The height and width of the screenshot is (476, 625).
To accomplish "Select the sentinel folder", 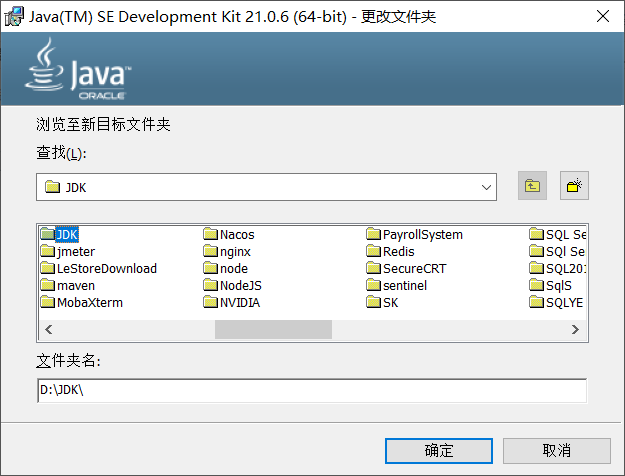I will [x=404, y=286].
